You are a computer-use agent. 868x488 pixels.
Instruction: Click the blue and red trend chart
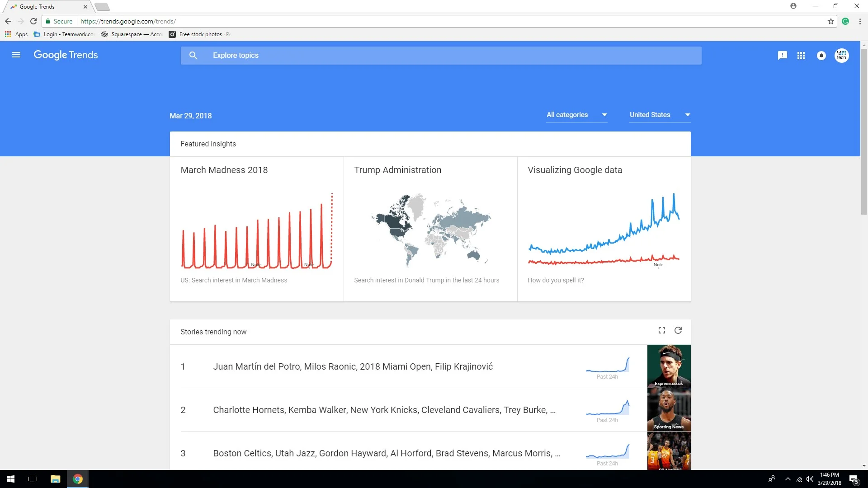click(604, 230)
